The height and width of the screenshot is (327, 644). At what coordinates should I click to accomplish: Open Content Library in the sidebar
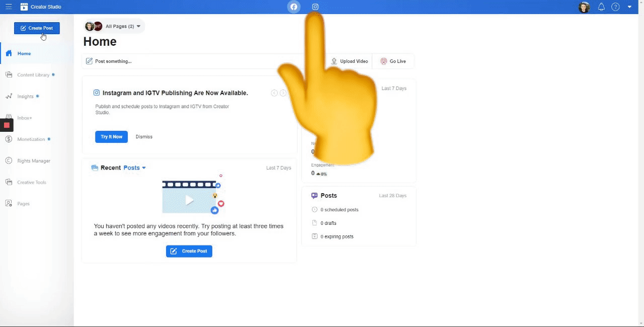coord(33,75)
